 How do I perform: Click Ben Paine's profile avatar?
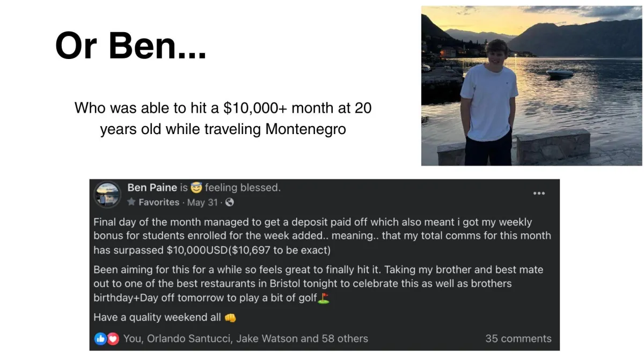click(107, 194)
